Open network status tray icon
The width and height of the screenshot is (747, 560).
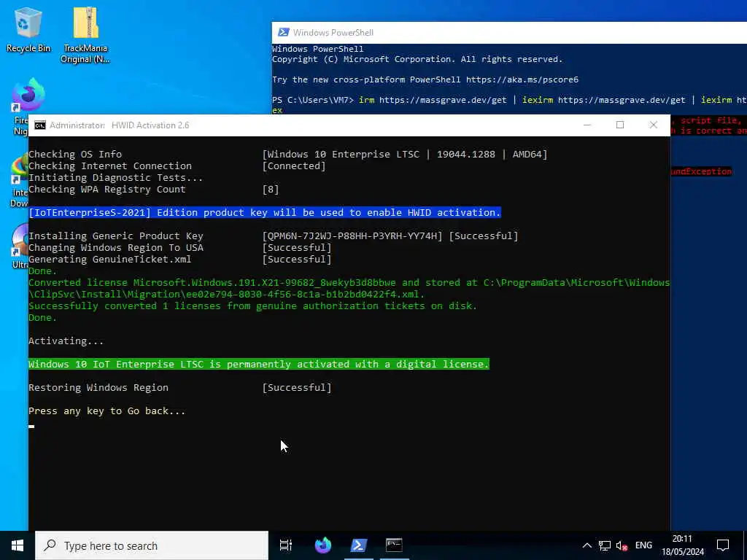(x=605, y=545)
